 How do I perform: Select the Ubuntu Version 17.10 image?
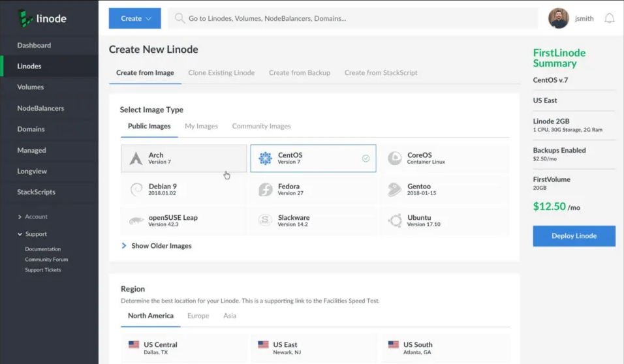[445, 220]
